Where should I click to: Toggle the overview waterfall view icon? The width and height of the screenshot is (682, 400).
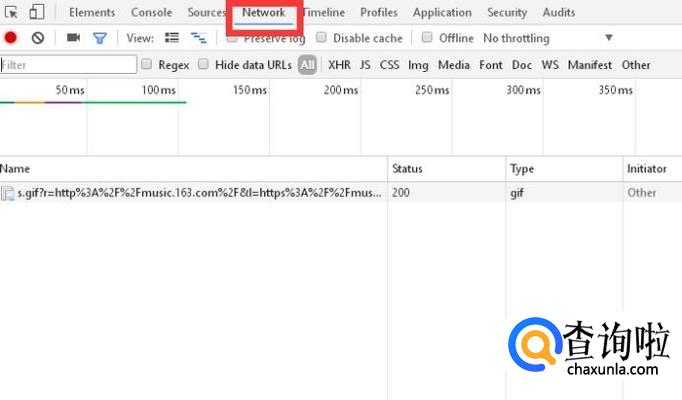(199, 38)
